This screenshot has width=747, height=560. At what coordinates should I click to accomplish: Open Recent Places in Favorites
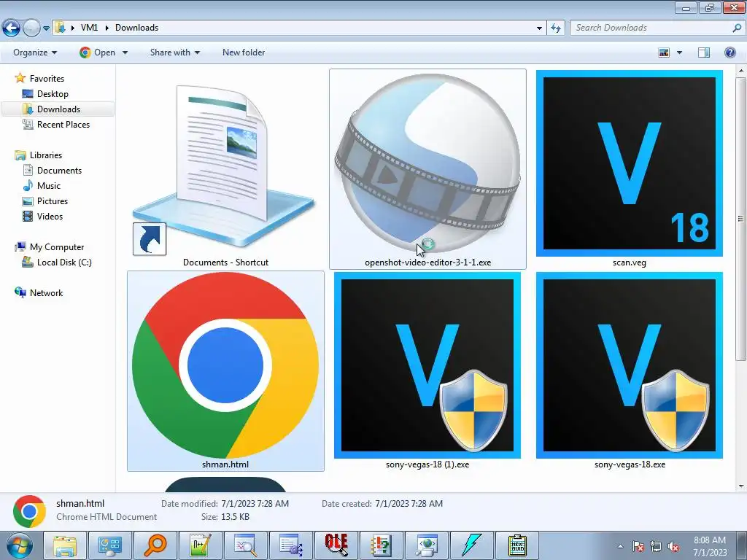click(x=63, y=124)
